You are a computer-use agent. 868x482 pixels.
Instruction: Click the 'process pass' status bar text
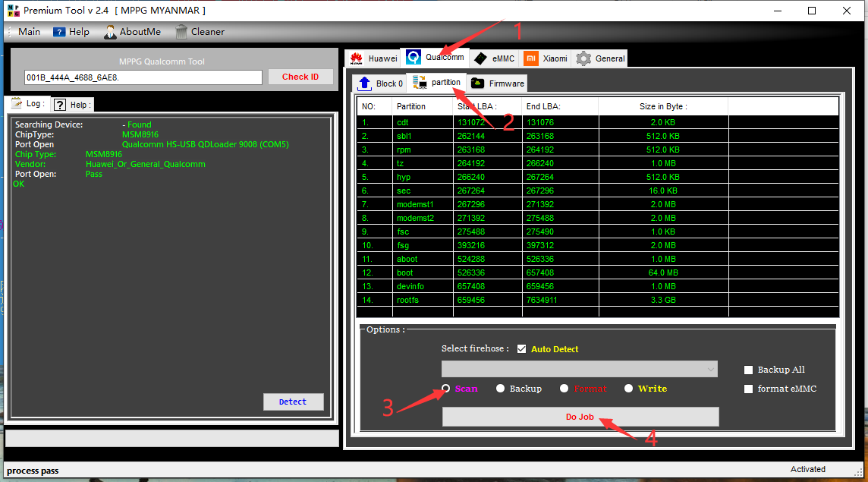point(33,471)
